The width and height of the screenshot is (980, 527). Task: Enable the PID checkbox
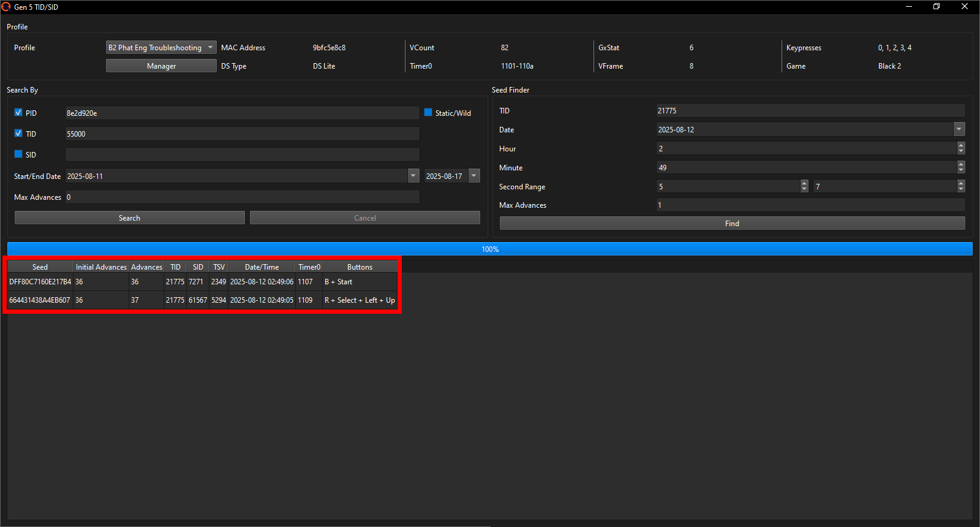point(18,113)
